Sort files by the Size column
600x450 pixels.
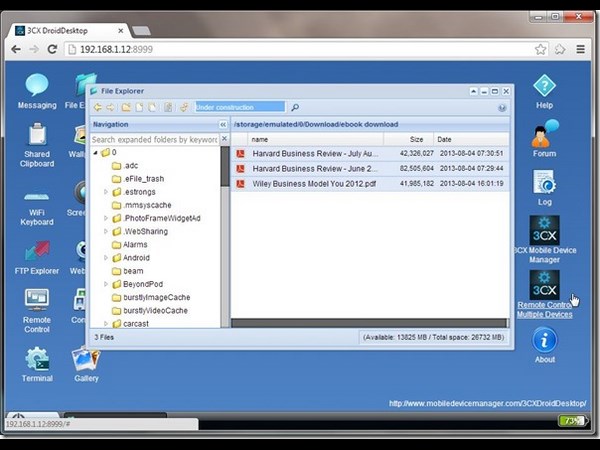click(409, 139)
